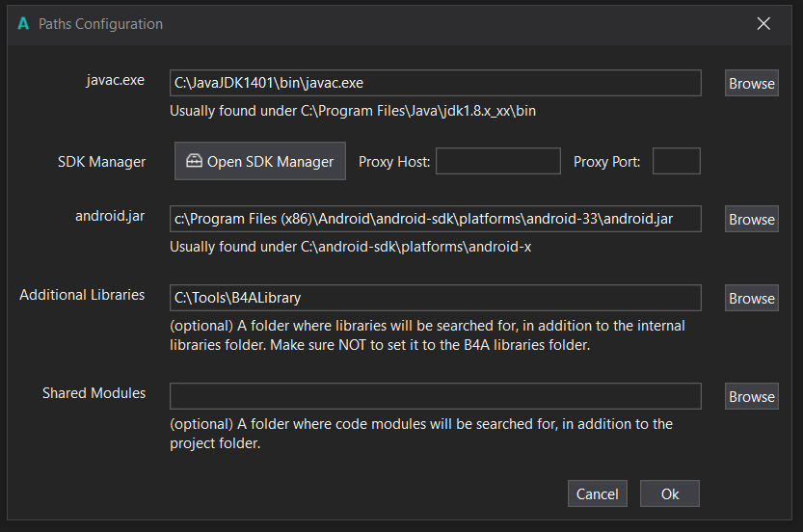The height and width of the screenshot is (532, 803).
Task: Confirm the paths with Ok
Action: [669, 494]
